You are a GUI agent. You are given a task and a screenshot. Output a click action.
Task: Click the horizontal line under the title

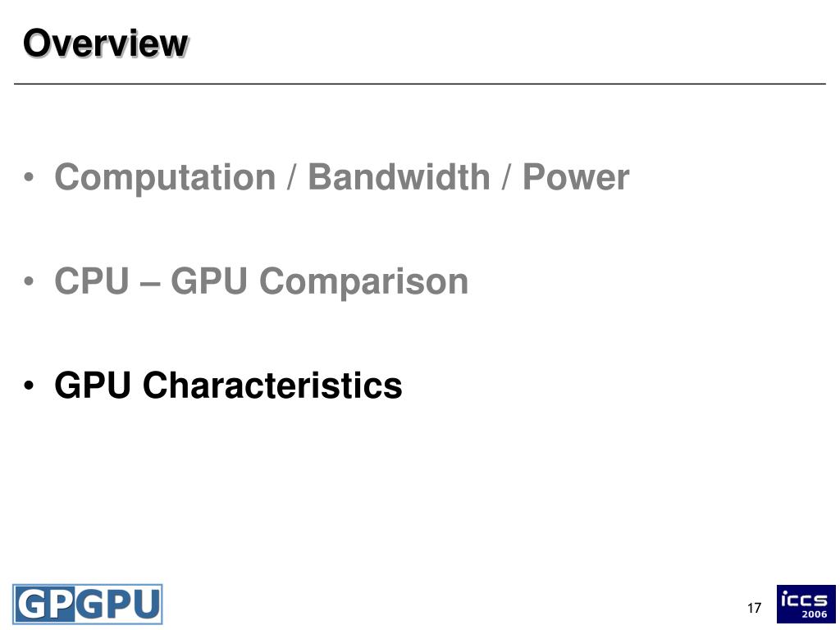tap(419, 84)
